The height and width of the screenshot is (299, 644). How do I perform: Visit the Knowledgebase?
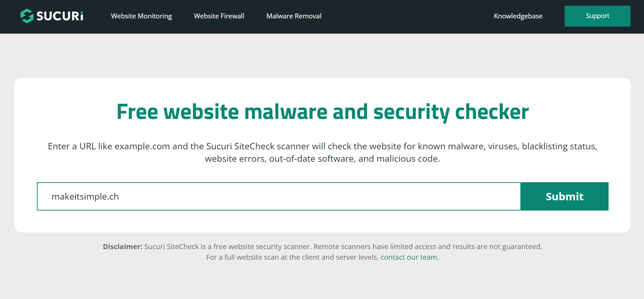(518, 16)
